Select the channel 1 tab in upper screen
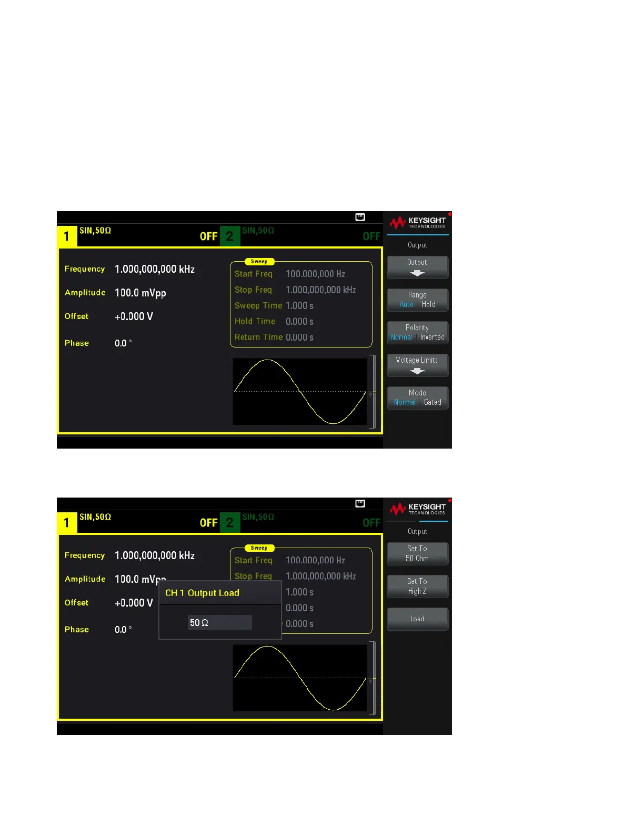Viewport: 644px width, 834px height. pos(67,236)
